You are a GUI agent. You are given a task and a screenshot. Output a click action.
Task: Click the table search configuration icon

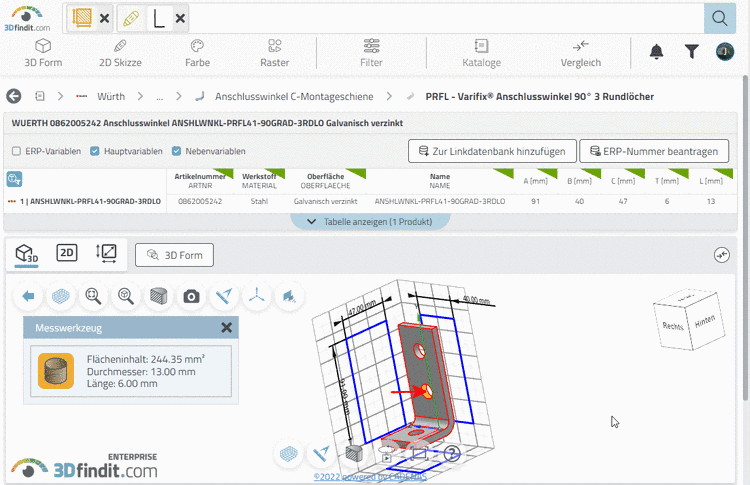14,179
